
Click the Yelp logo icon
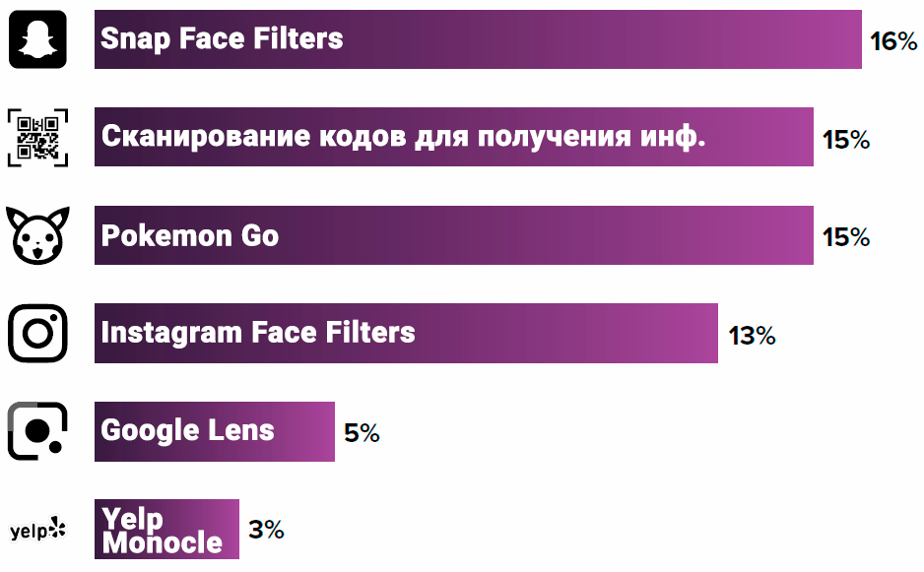point(37,530)
